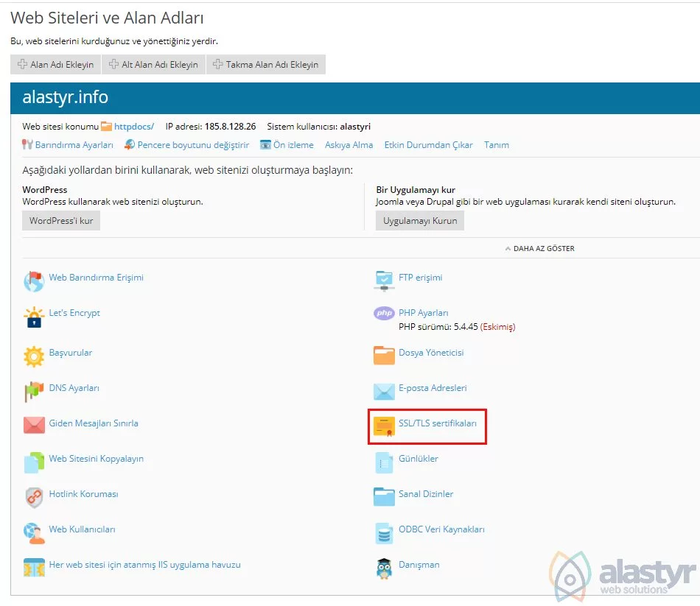Image resolution: width=700 pixels, height=606 pixels.
Task: Open Sanal Dizinler virtual directories
Action: 424,494
